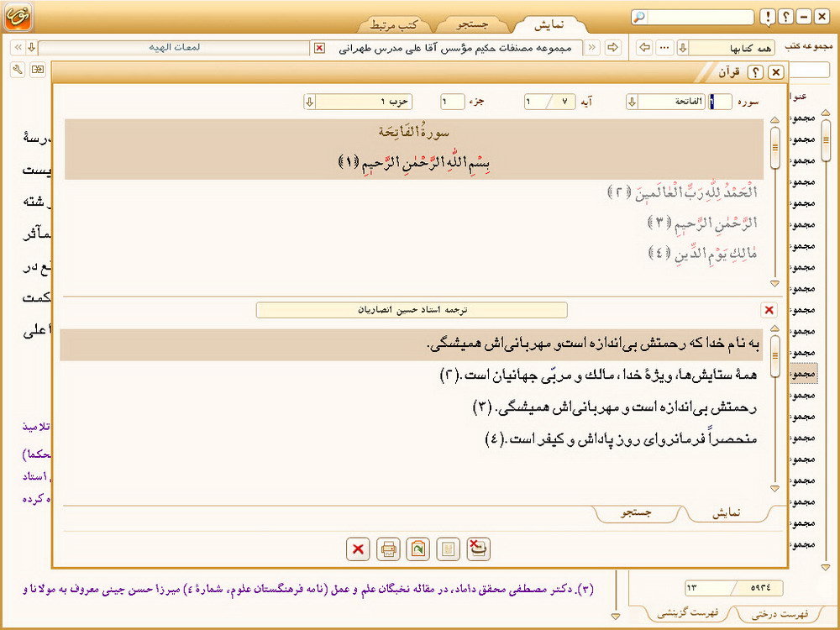
Task: Click the blank page icon in bottom toolbar
Action: [x=449, y=549]
